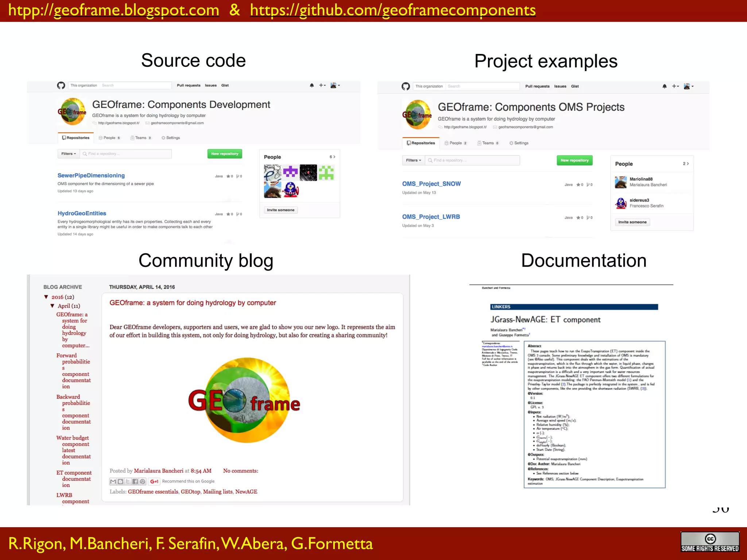This screenshot has height=560, width=747.
Task: Click Find a repository field in Components Development
Action: click(x=126, y=154)
